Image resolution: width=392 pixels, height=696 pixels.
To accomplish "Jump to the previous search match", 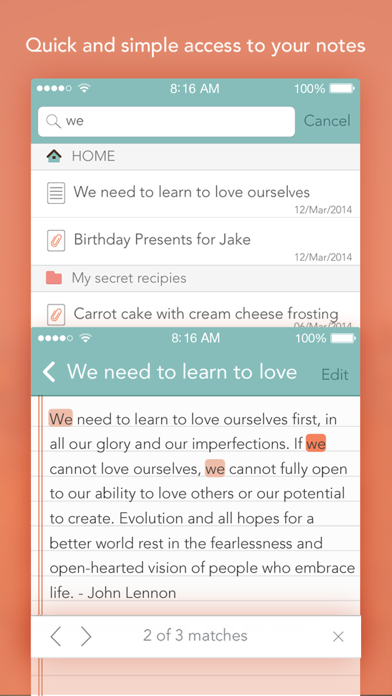I will click(x=55, y=637).
